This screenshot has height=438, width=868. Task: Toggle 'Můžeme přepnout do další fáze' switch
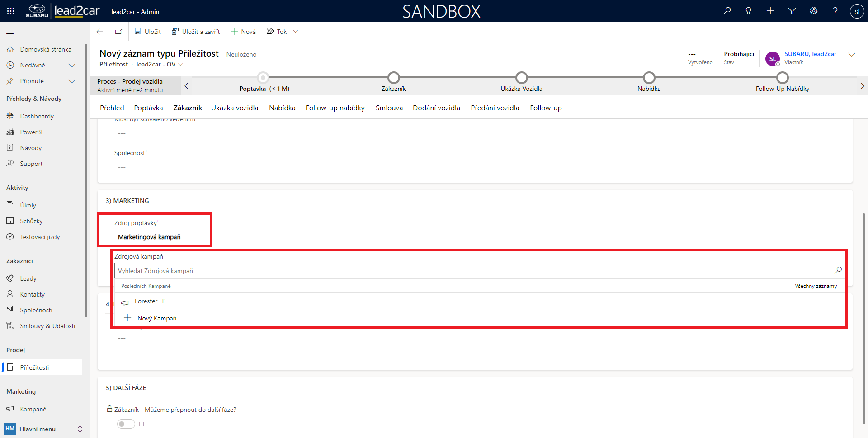pyautogui.click(x=126, y=424)
